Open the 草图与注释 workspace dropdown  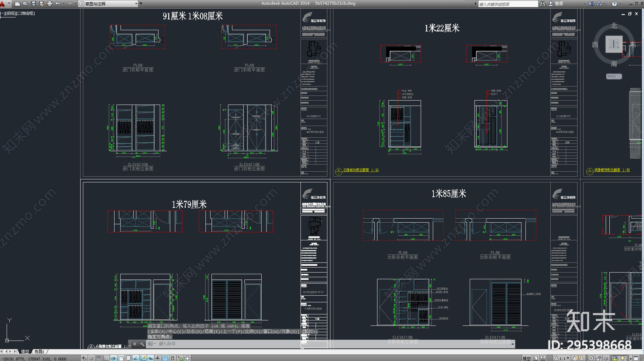click(x=108, y=4)
